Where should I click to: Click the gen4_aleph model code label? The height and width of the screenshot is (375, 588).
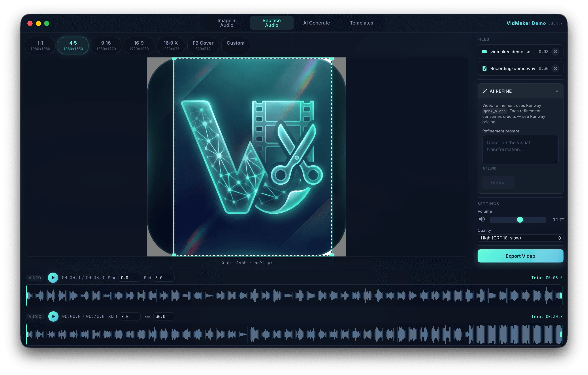(x=494, y=111)
